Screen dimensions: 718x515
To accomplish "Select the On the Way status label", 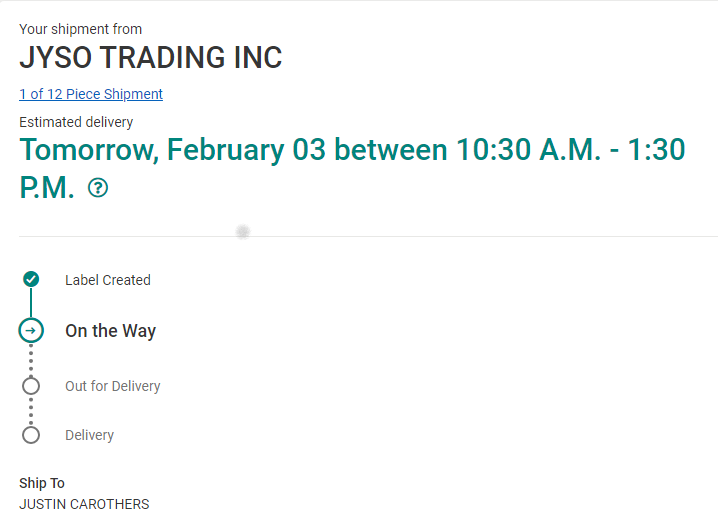I will [x=111, y=331].
